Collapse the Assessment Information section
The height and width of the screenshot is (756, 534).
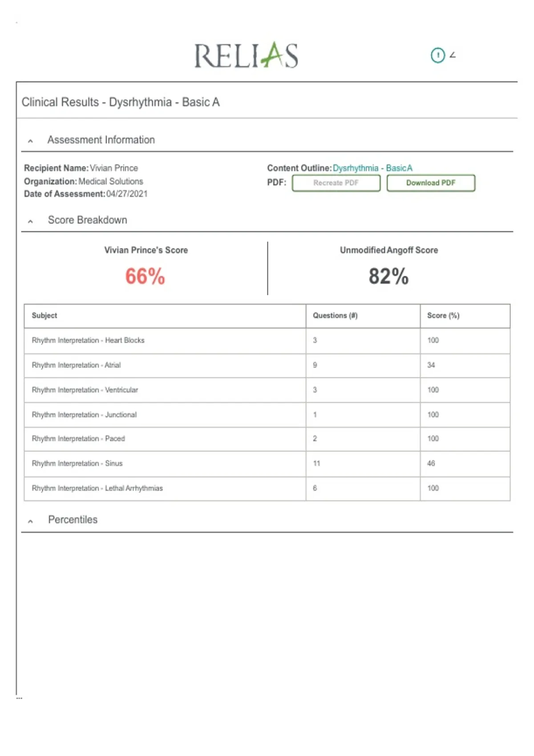30,141
